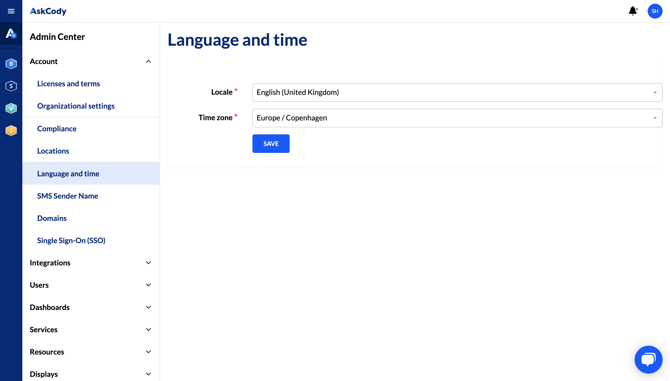670x381 pixels.
Task: Open the Compliance page
Action: [x=56, y=129]
